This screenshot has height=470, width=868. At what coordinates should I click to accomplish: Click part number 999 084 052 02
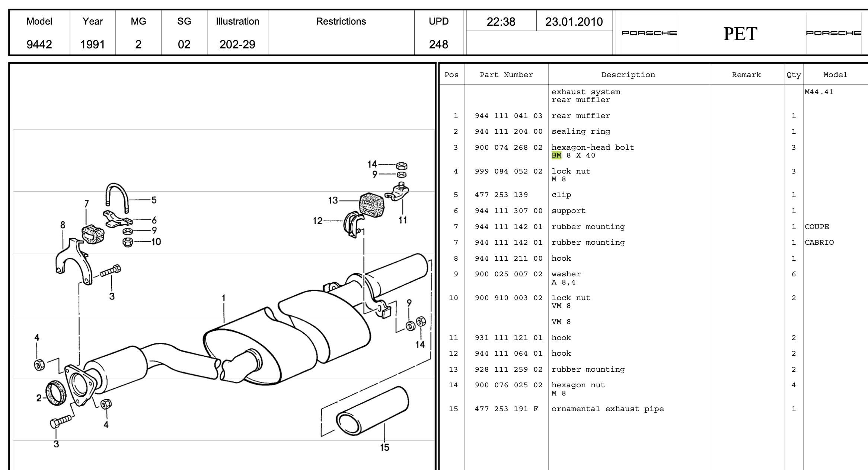coord(508,171)
